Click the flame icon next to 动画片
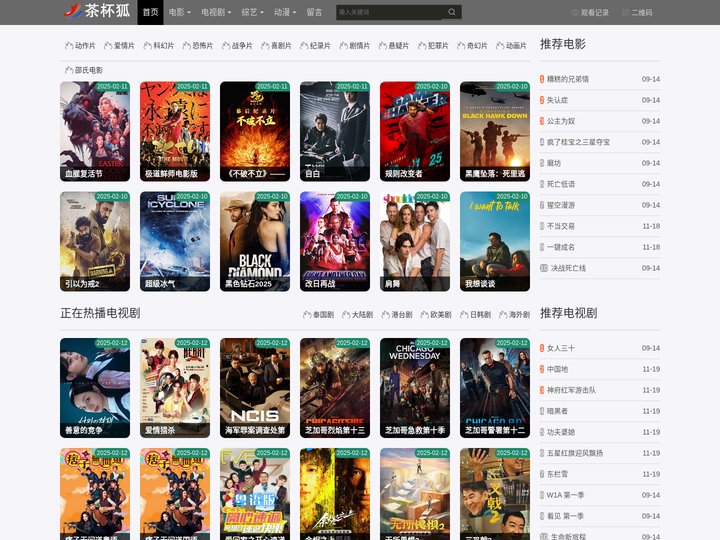The width and height of the screenshot is (720, 540). coord(500,45)
